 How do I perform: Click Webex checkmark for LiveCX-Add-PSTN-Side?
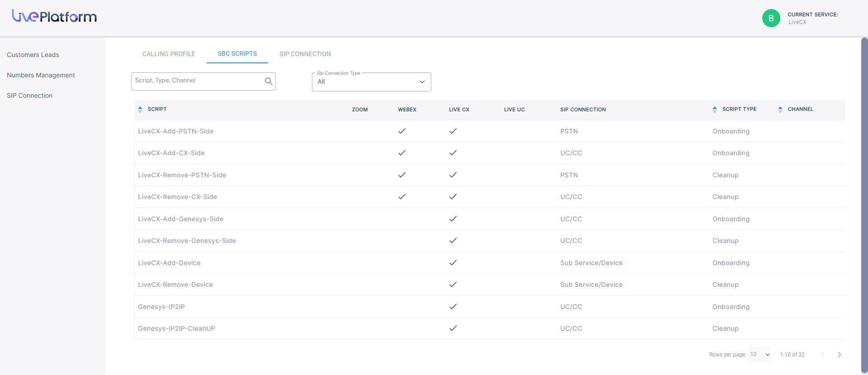click(402, 131)
